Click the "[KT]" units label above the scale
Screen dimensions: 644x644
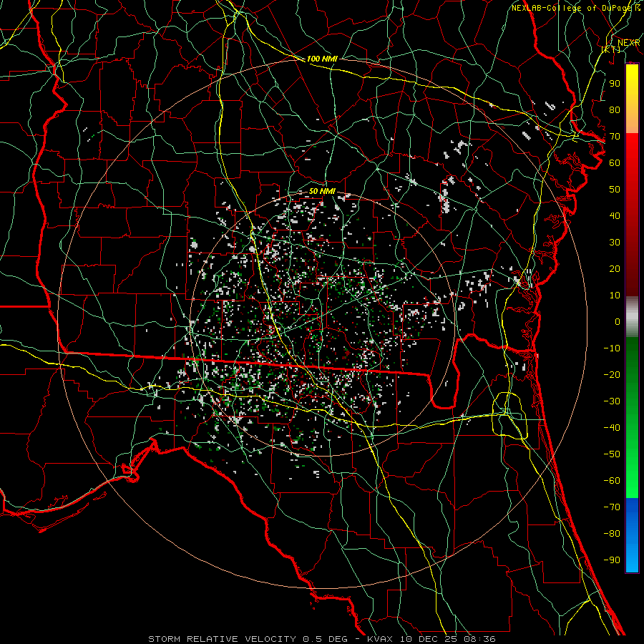point(611,49)
